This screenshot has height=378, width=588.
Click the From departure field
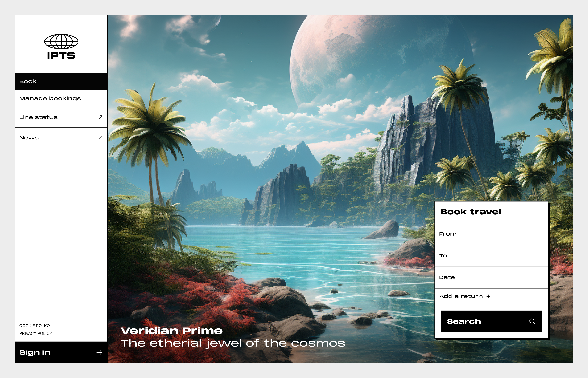(491, 234)
